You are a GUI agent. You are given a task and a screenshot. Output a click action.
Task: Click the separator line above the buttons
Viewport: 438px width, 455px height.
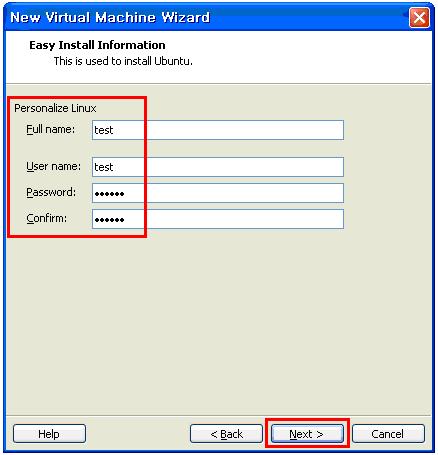[x=219, y=416]
